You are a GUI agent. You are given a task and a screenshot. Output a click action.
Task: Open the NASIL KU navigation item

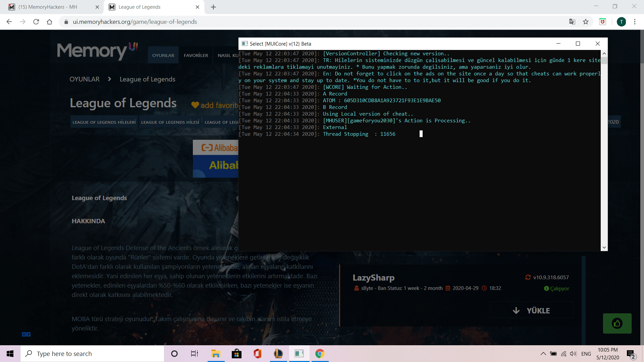tap(228, 55)
